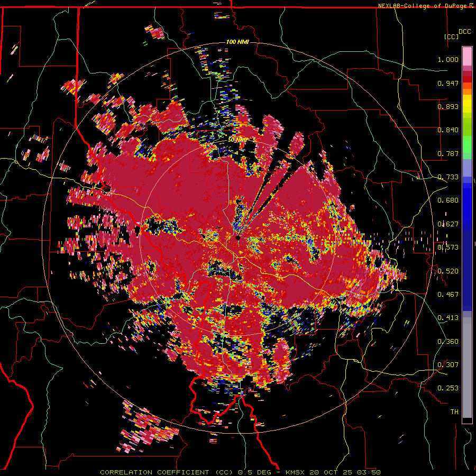
Task: Click the 0.787 legend value
Action: pos(448,153)
